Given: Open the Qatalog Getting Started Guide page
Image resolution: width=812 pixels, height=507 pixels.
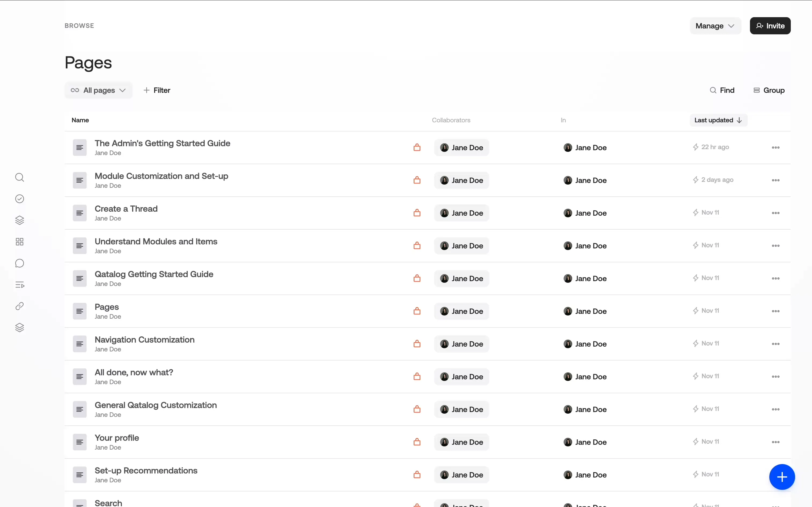Looking at the screenshot, I should 154,274.
